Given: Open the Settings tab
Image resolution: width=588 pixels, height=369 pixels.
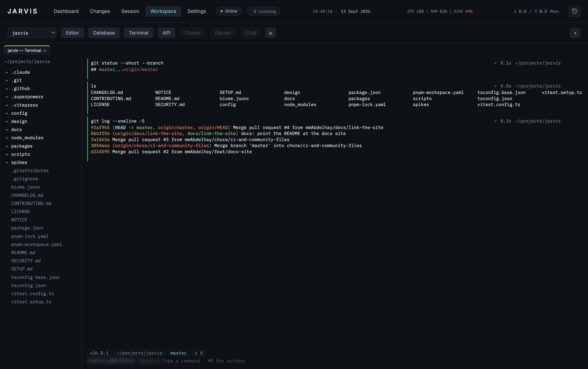Looking at the screenshot, I should click(197, 11).
